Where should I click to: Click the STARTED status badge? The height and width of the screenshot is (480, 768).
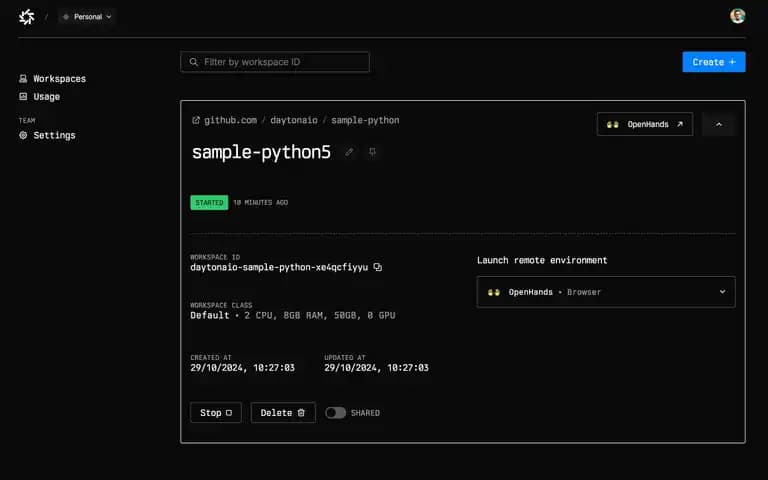(209, 202)
